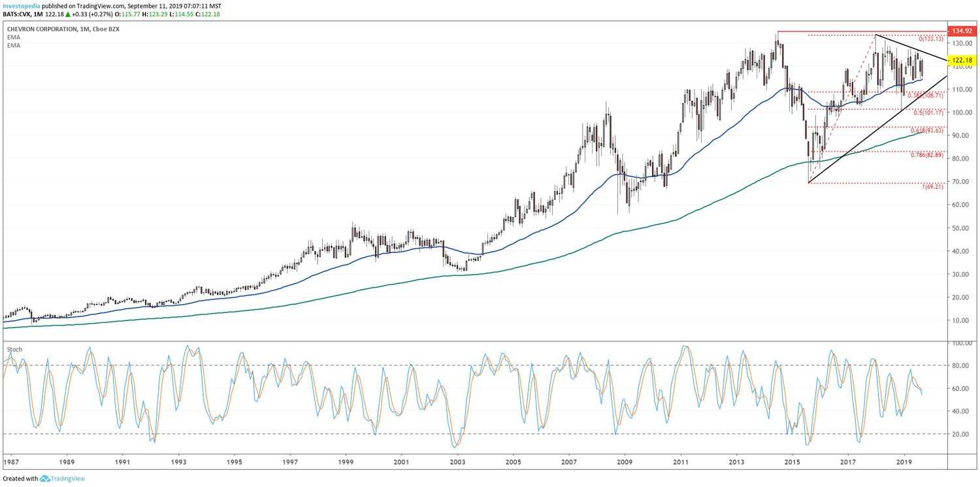Image resolution: width=980 pixels, height=487 pixels.
Task: Click the 2003 year label on the time axis
Action: point(457,462)
